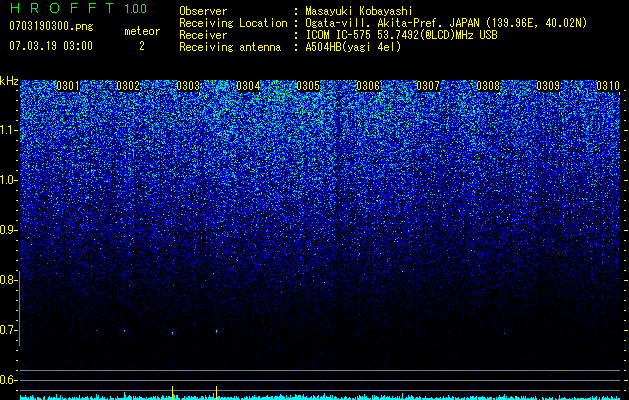
Task: Click the Receiving antenna text A504HB(yagi 4el)
Action: coord(353,47)
